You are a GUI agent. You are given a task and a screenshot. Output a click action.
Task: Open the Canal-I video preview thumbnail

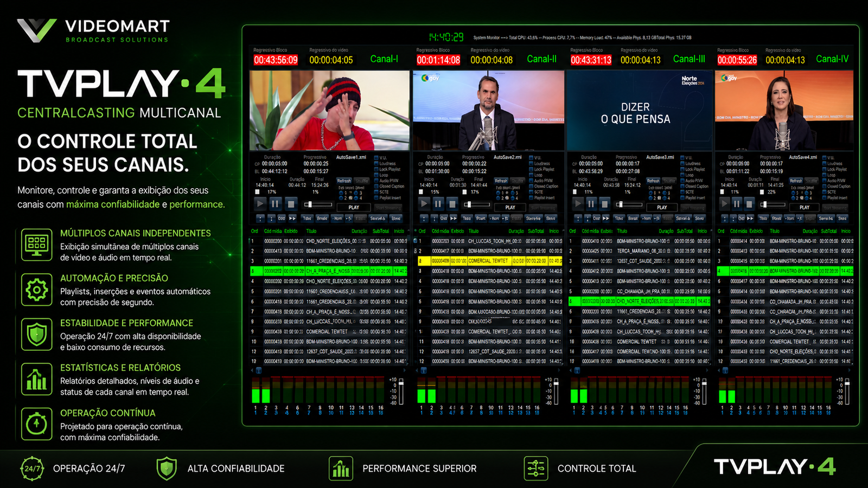(329, 110)
